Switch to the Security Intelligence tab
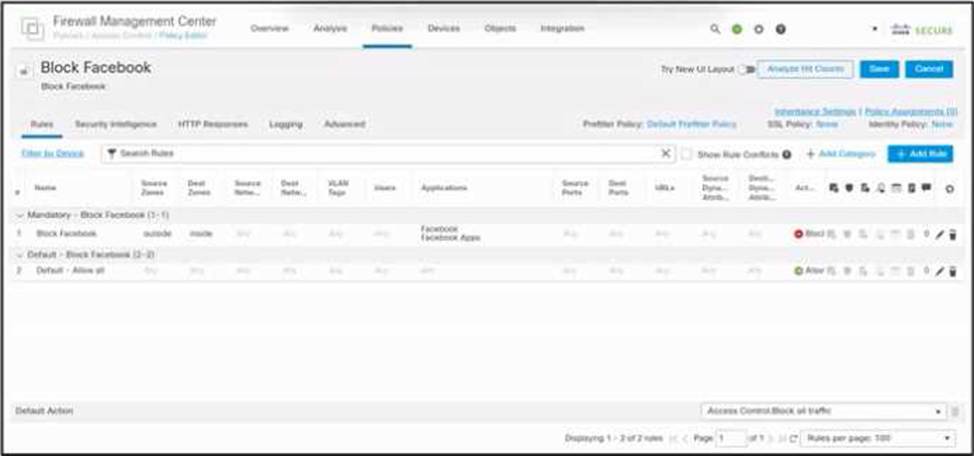The height and width of the screenshot is (456, 974). click(116, 124)
